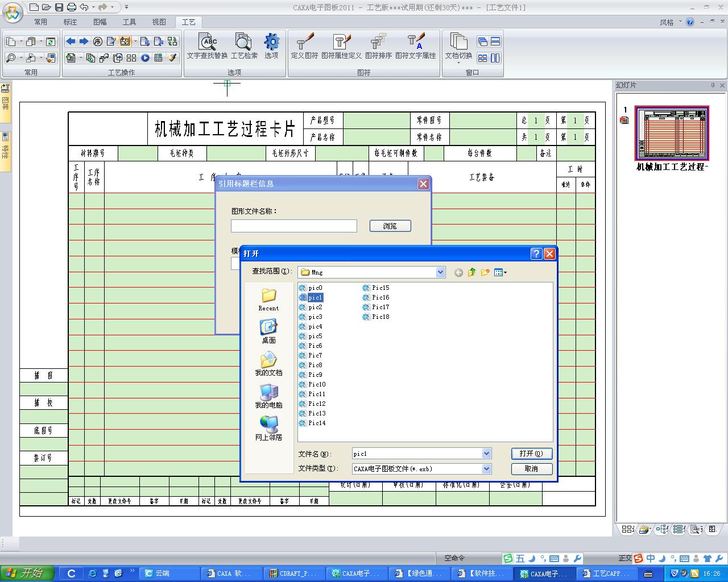
Task: Select the Pic15 file in the list
Action: pyautogui.click(x=380, y=288)
